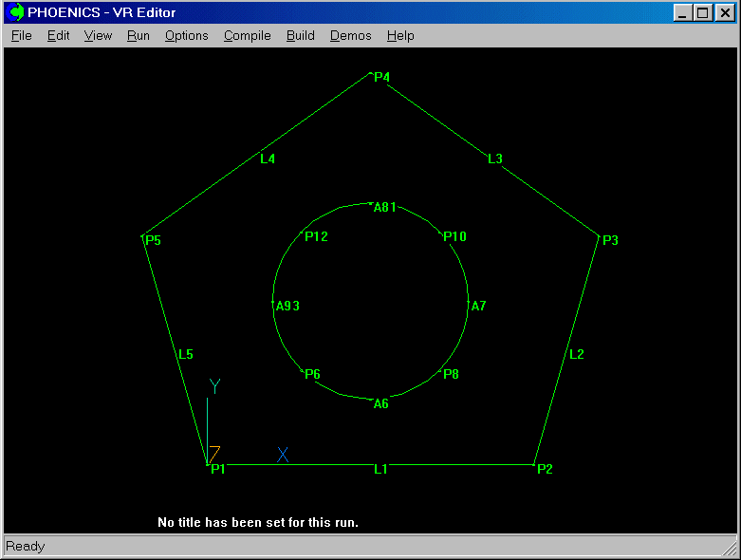Close the VR Editor window
Screen dimensions: 741x560
723,13
